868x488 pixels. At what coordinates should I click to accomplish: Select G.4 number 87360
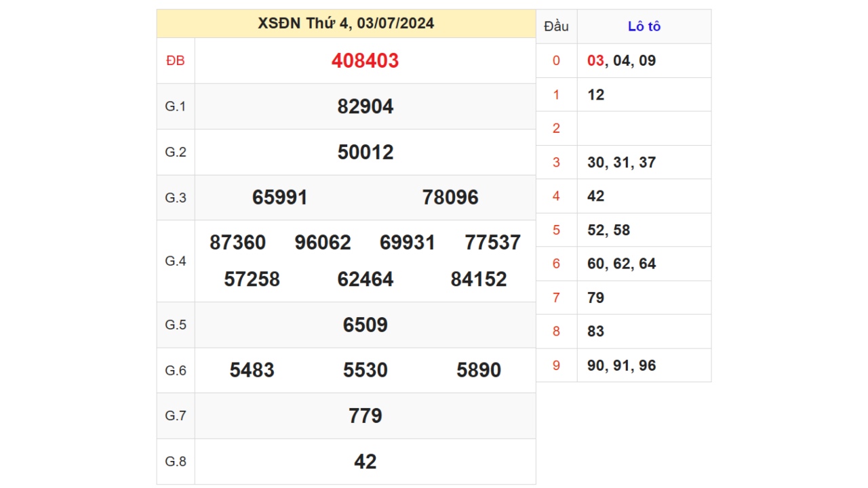[237, 243]
